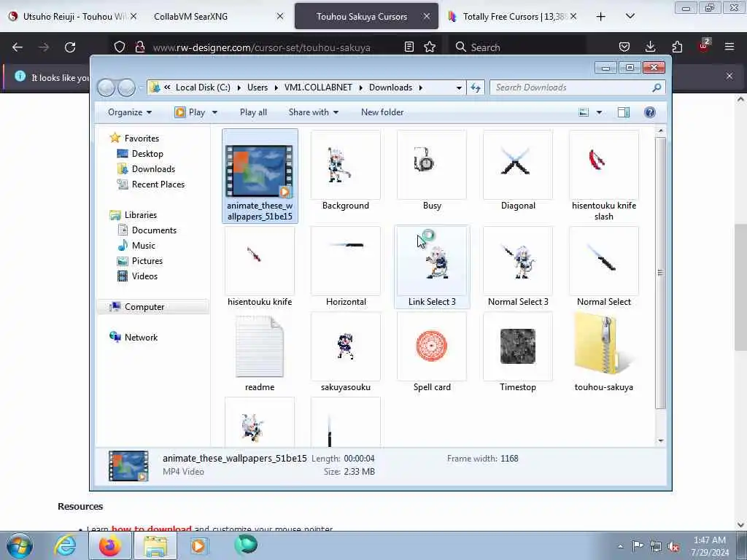Select the hisentouku knife cursor file
The height and width of the screenshot is (560, 747).
[260, 267]
